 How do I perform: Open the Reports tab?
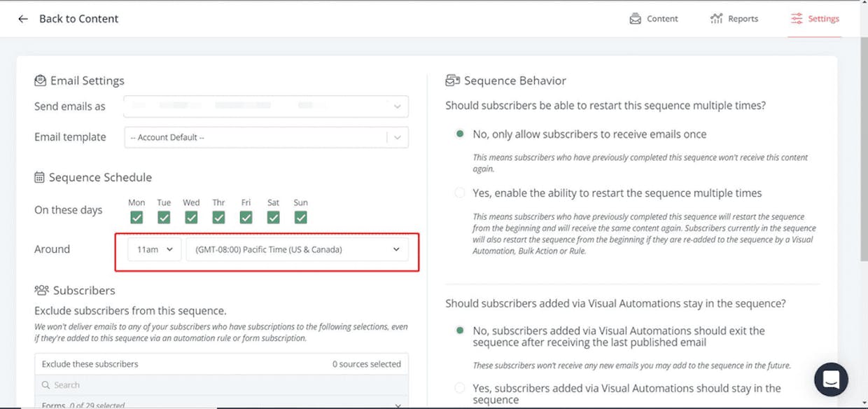tap(734, 19)
